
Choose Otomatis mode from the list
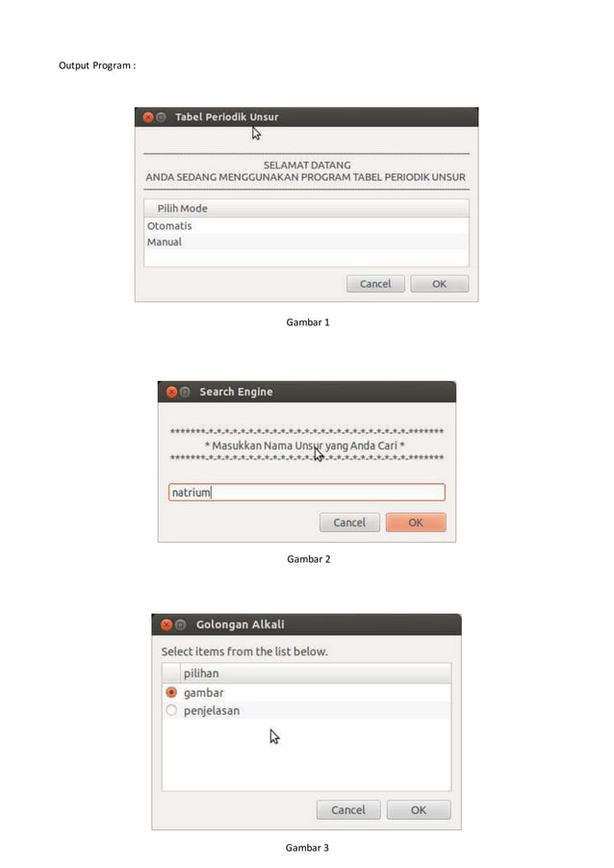(x=306, y=226)
